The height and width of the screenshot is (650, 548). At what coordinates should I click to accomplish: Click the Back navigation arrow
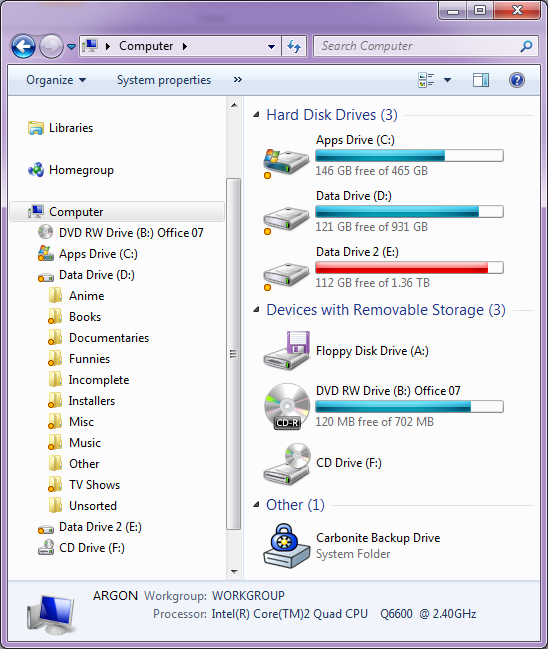[x=23, y=46]
